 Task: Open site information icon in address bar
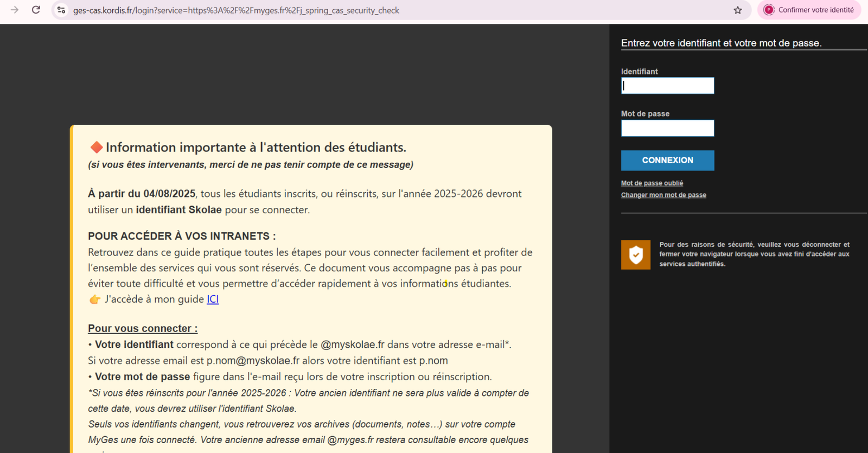pyautogui.click(x=61, y=10)
